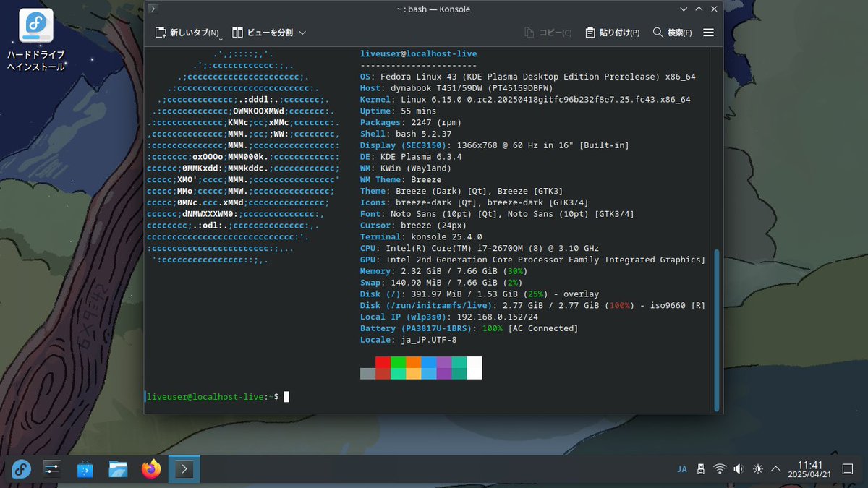Click the OS Fedora Linux 43 line
The height and width of the screenshot is (488, 868).
pos(528,77)
